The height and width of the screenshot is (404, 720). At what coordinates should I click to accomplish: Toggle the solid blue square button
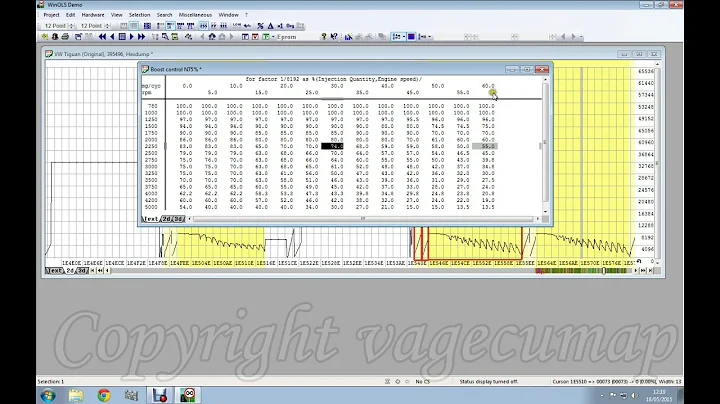411,37
